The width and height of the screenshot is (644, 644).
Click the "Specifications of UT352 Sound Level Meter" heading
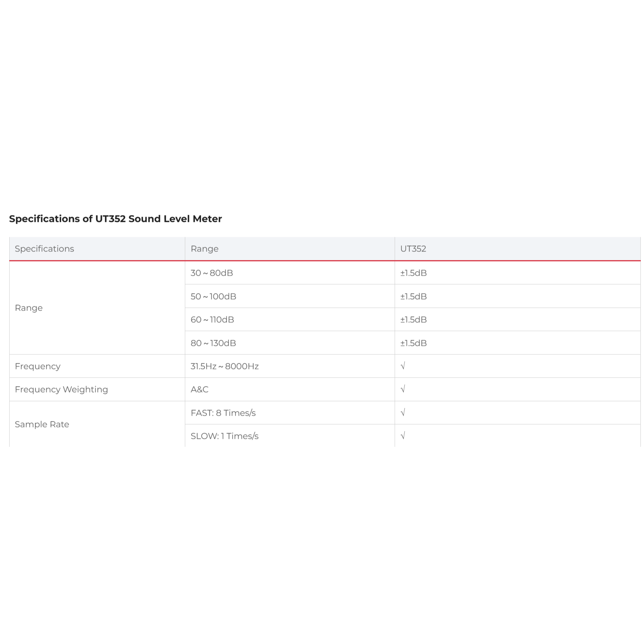click(115, 219)
